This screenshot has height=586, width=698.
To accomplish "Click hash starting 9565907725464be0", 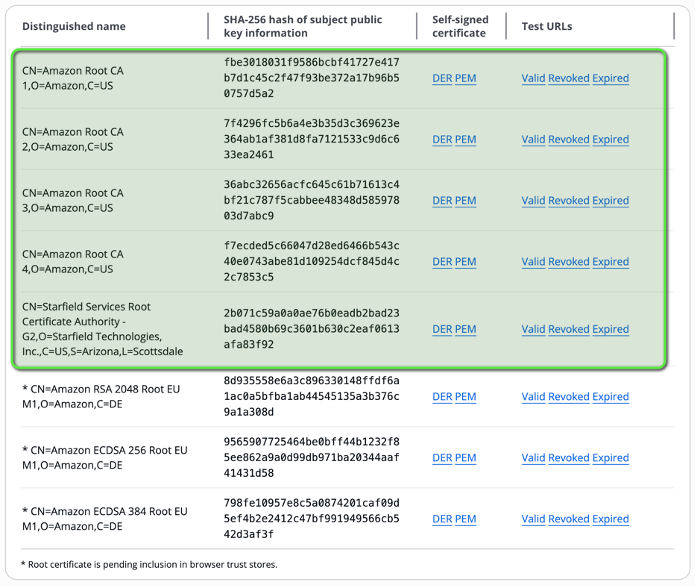I will coord(313,458).
